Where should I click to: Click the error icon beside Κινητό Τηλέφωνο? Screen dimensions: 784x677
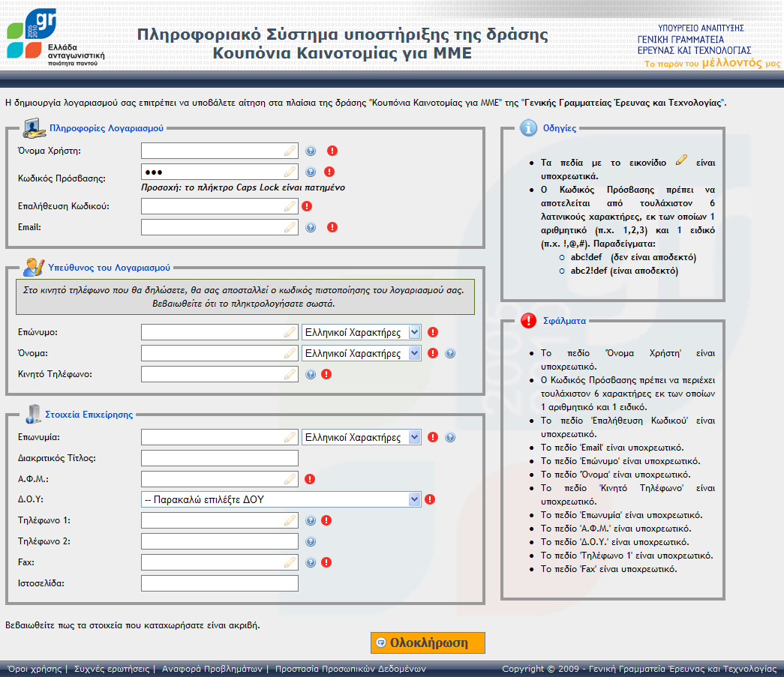(326, 374)
